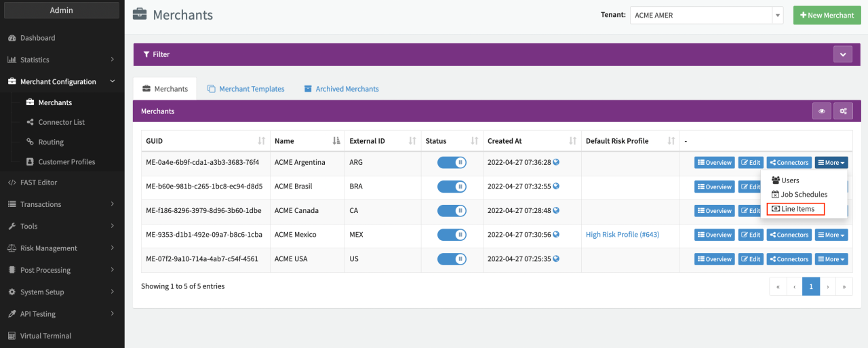Open More dropdown for ACME Mexico
Screen dimensions: 868x348
click(831, 235)
